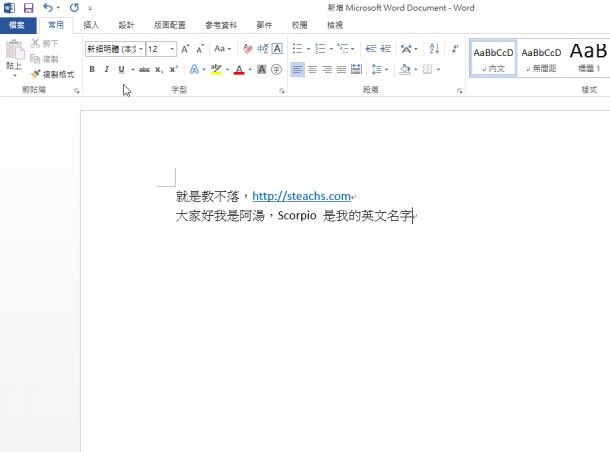Viewport: 610px width, 452px height.
Task: Select the 無間距 style thumbnail
Action: 541,58
